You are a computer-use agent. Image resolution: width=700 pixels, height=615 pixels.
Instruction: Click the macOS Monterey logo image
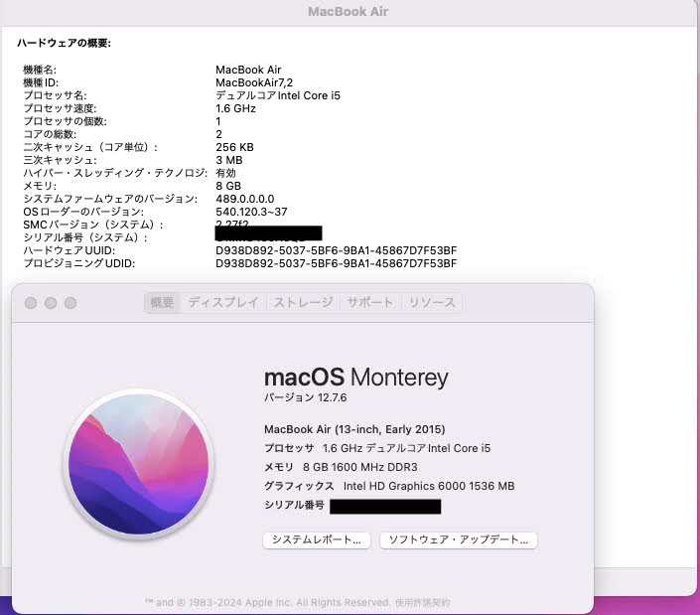(138, 465)
